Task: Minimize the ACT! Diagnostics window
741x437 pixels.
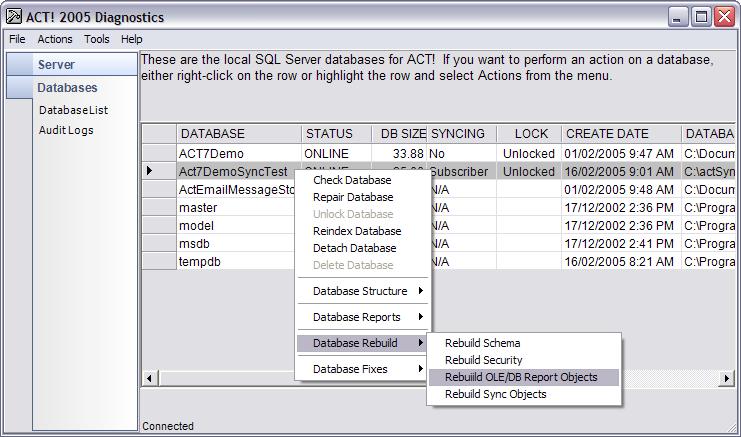Action: (x=678, y=17)
